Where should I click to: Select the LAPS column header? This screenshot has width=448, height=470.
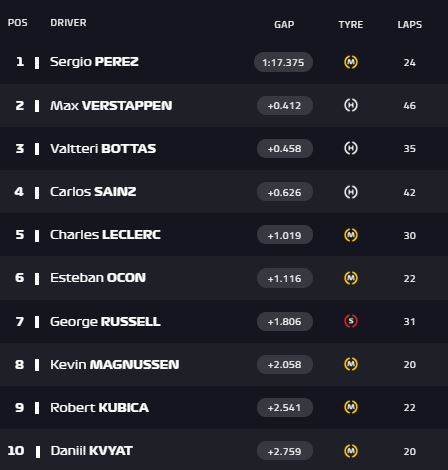[x=410, y=25]
